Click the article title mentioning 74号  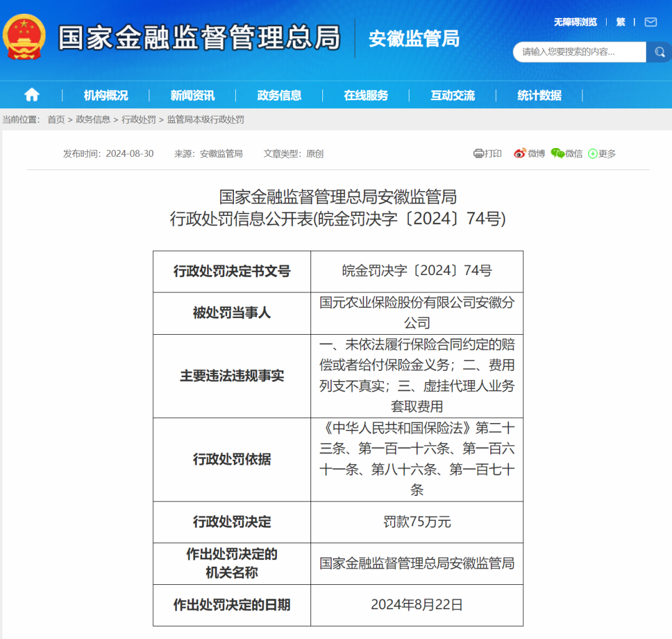click(338, 208)
